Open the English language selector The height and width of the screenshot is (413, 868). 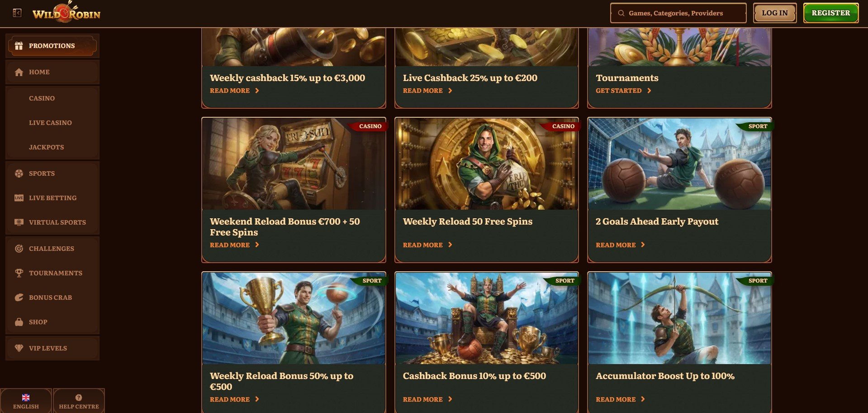[26, 401]
